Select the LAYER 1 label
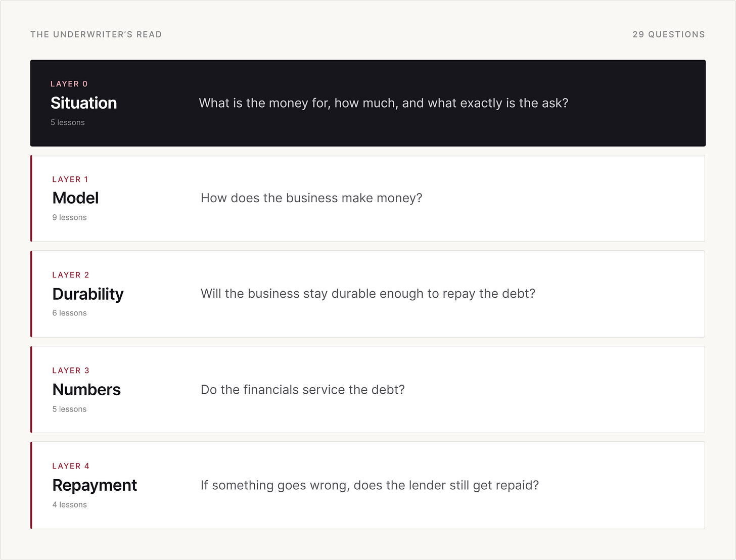The width and height of the screenshot is (736, 560). 70,179
